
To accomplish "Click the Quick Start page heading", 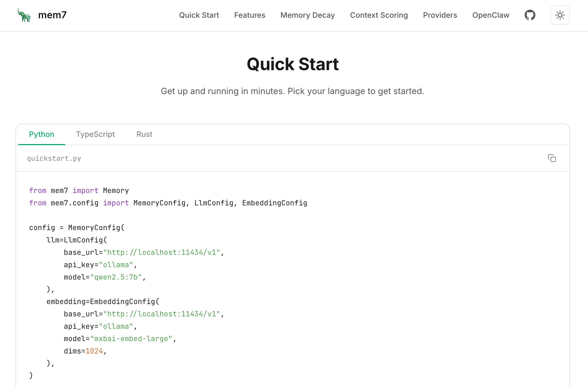I will click(x=293, y=64).
